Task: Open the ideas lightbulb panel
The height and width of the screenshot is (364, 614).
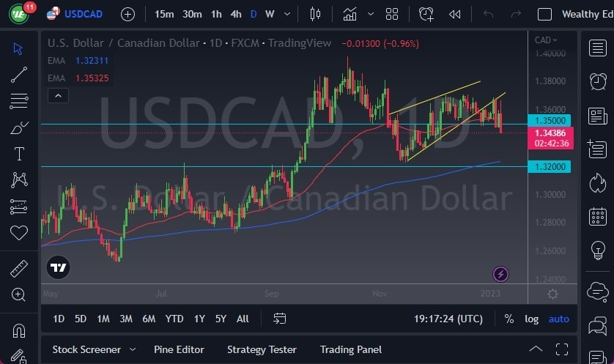Action: pos(598,250)
